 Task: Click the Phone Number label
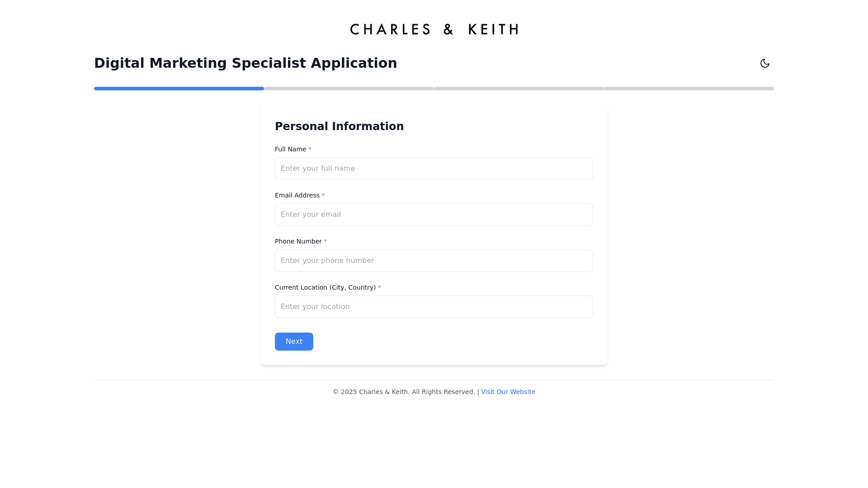pyautogui.click(x=298, y=241)
